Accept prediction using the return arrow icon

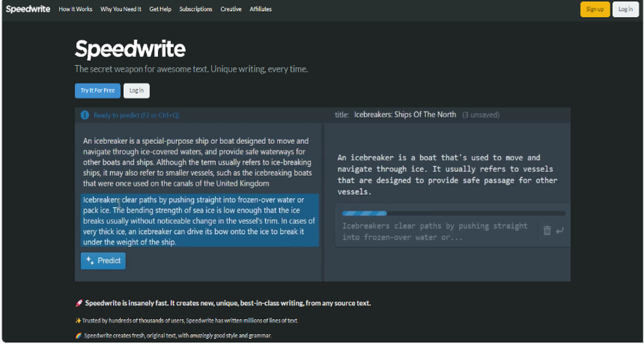[560, 230]
